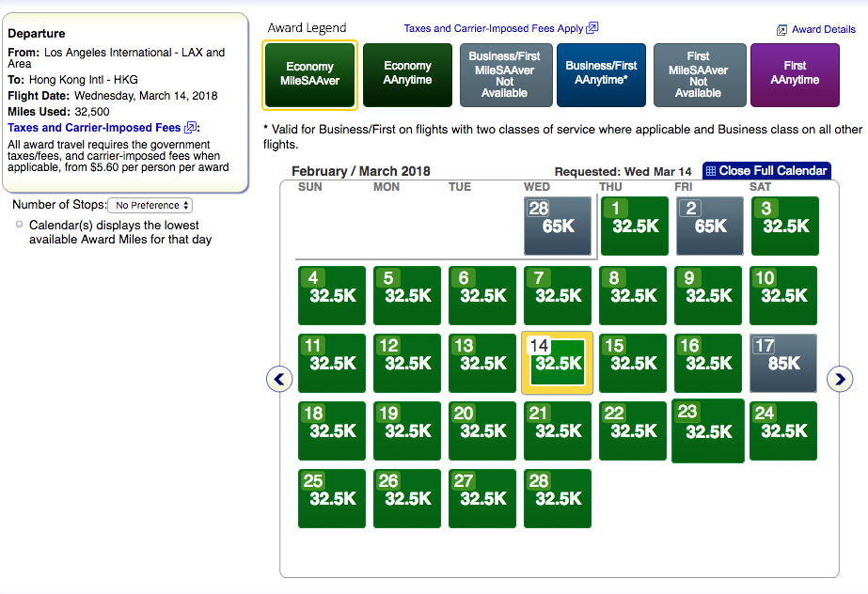Image resolution: width=868 pixels, height=594 pixels.
Task: Open the Award Details link
Action: coord(823,30)
